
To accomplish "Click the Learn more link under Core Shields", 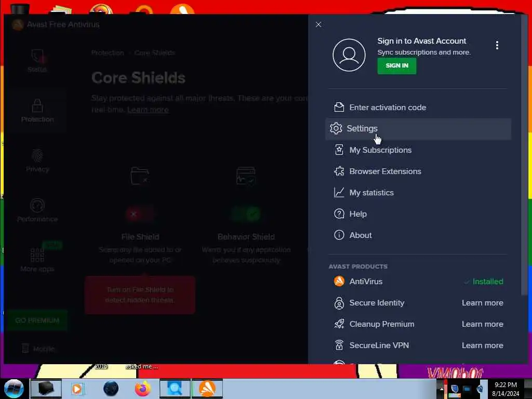I will pyautogui.click(x=148, y=110).
